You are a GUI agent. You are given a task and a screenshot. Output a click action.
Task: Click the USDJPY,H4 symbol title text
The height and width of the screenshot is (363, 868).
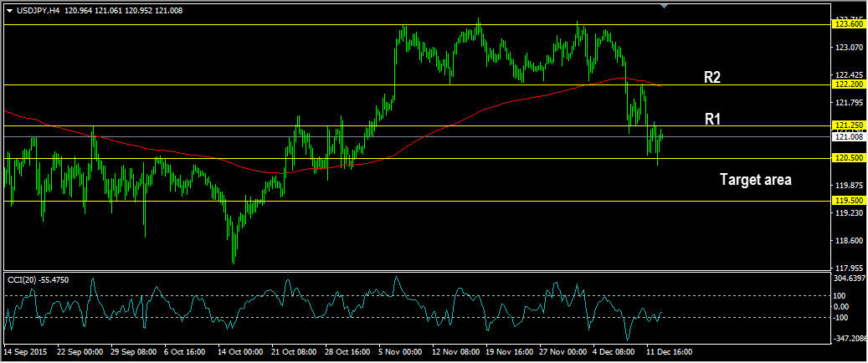(x=37, y=11)
